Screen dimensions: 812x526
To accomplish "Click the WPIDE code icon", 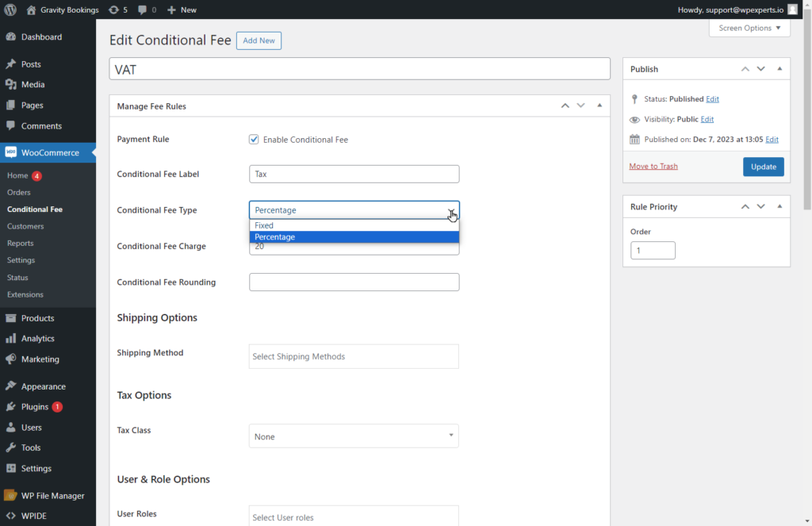I will coord(11,516).
